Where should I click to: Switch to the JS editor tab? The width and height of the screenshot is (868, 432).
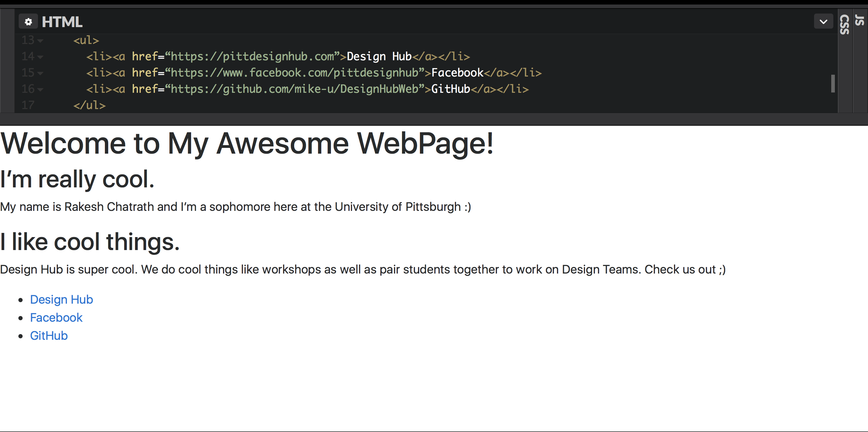tap(860, 20)
